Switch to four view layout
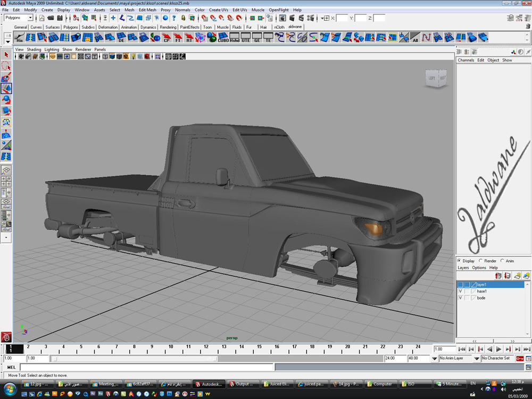This screenshot has width=532, height=399. point(6,181)
